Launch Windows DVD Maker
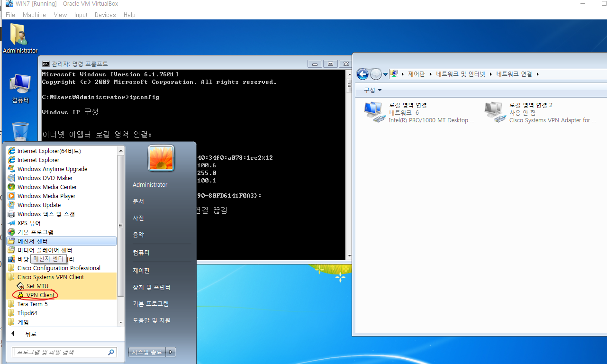The height and width of the screenshot is (364, 607). coord(45,178)
